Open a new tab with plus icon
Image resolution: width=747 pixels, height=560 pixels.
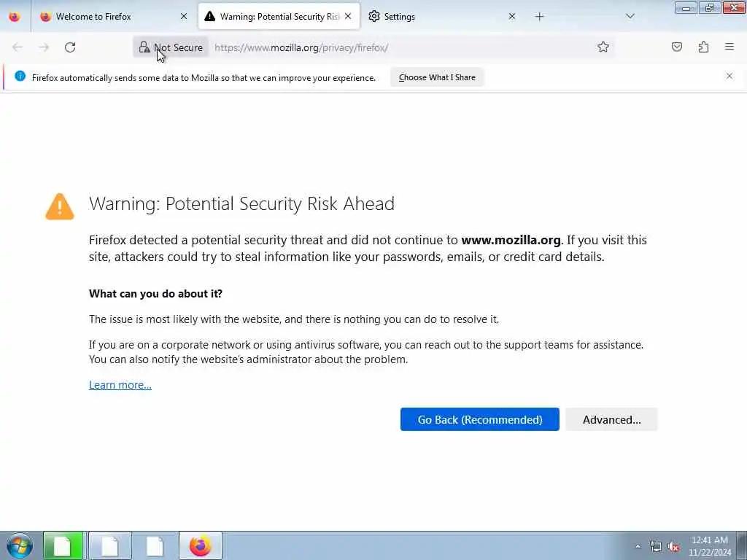(x=539, y=17)
